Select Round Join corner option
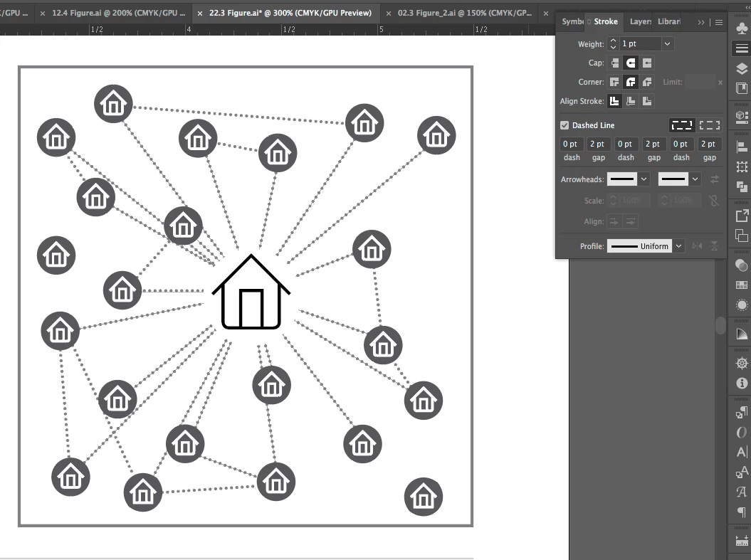Screen dimensions: 751x560 coord(631,82)
